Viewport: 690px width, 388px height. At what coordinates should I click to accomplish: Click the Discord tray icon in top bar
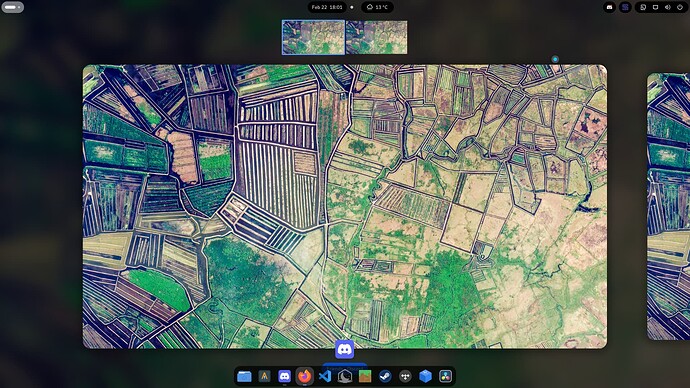pyautogui.click(x=609, y=7)
